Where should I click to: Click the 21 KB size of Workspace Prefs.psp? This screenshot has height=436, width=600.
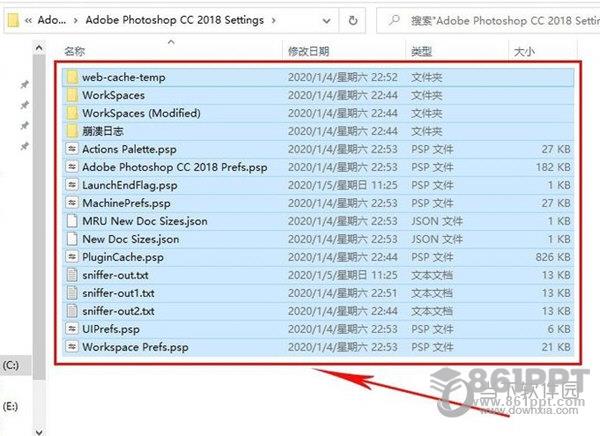coord(556,347)
